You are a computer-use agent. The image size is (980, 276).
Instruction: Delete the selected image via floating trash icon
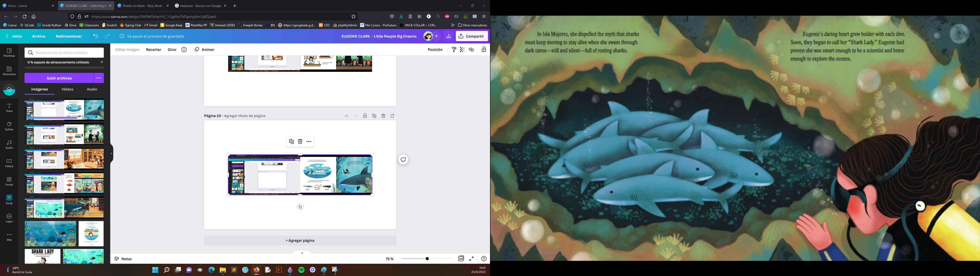[300, 141]
